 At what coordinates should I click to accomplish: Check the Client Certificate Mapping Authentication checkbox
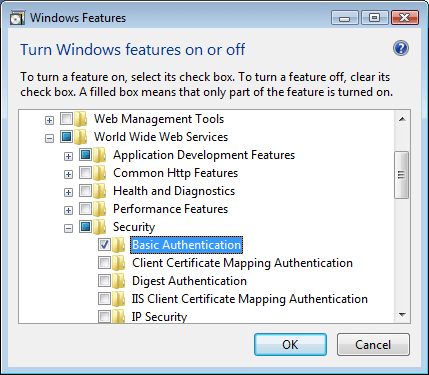[x=104, y=263]
